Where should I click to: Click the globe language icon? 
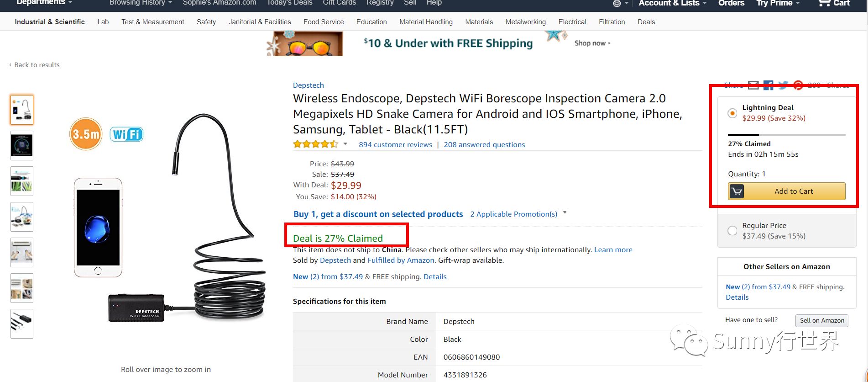point(617,4)
